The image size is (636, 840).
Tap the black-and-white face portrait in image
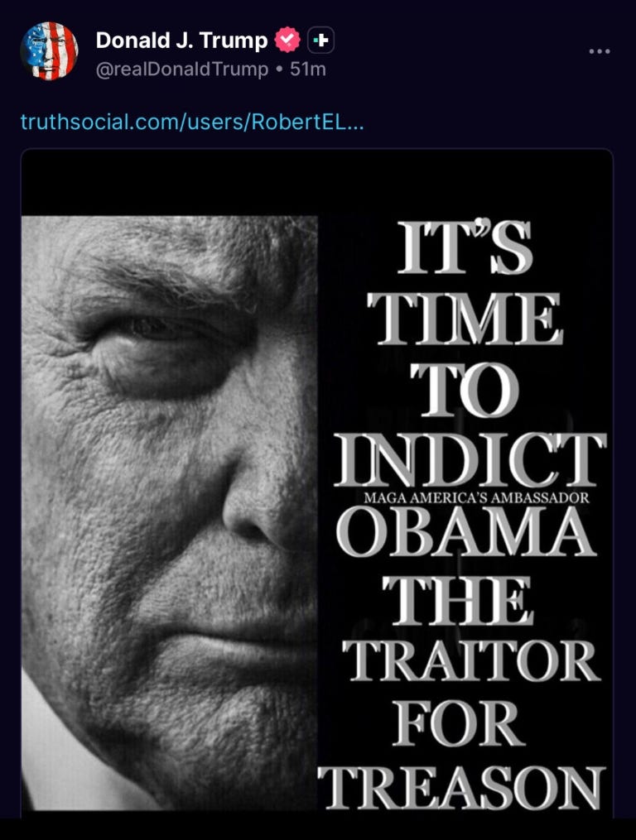pos(170,513)
